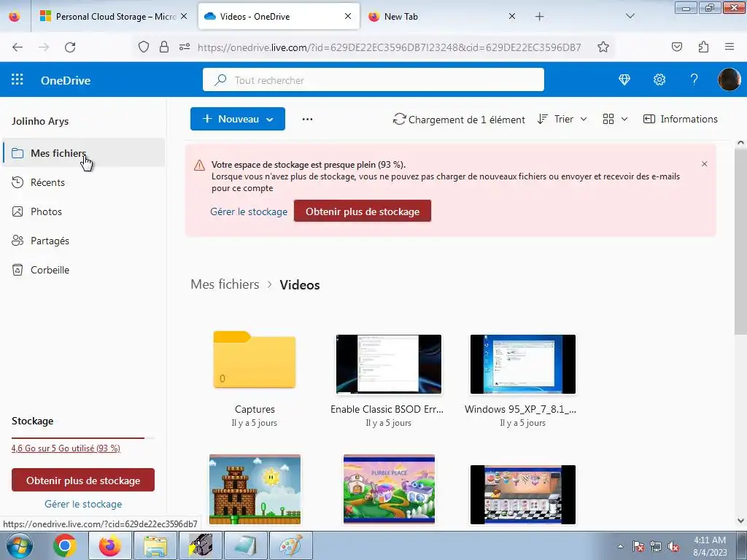Open the Firefox hamburger menu
Screen dimensions: 747x560
tap(729, 47)
